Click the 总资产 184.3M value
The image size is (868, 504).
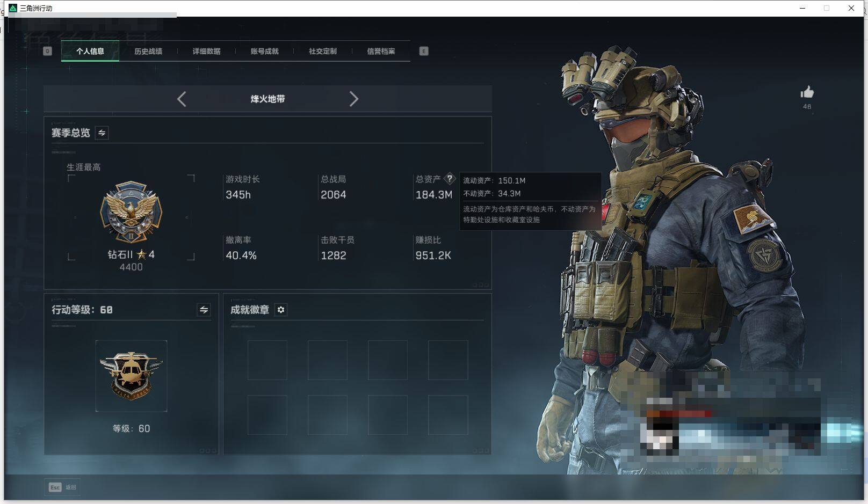pyautogui.click(x=434, y=195)
